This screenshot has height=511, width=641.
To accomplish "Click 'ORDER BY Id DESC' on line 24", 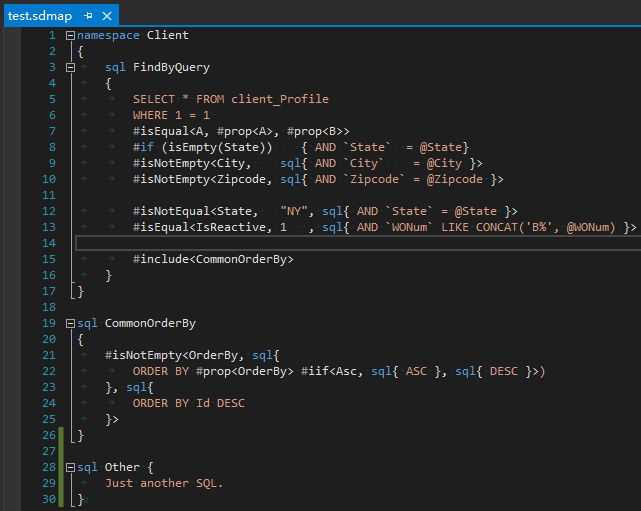I will 188,404.
